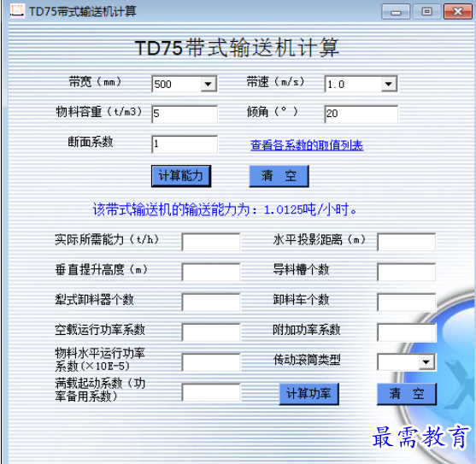Focus the 卸料车个数 field

tap(407, 302)
